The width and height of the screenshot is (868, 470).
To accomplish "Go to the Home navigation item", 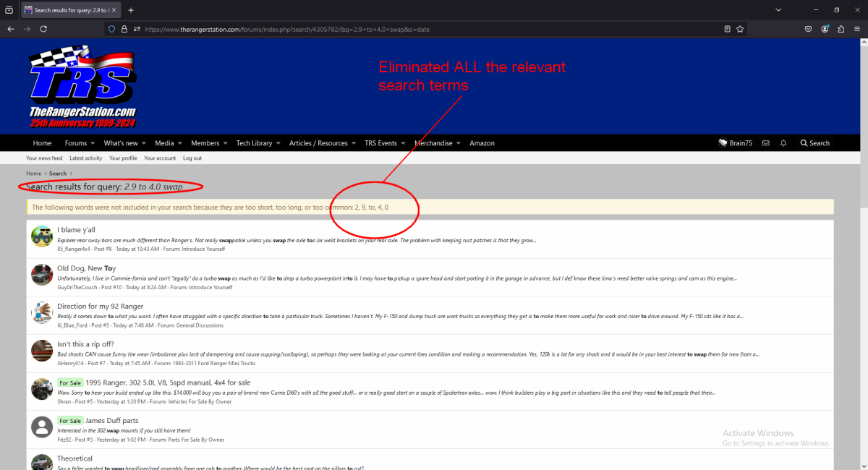I will coord(42,143).
